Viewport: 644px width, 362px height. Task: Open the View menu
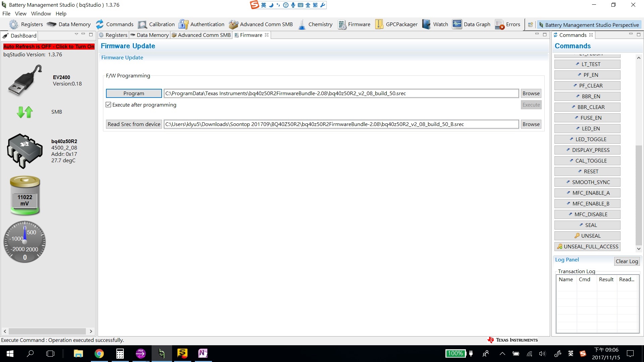[20, 14]
